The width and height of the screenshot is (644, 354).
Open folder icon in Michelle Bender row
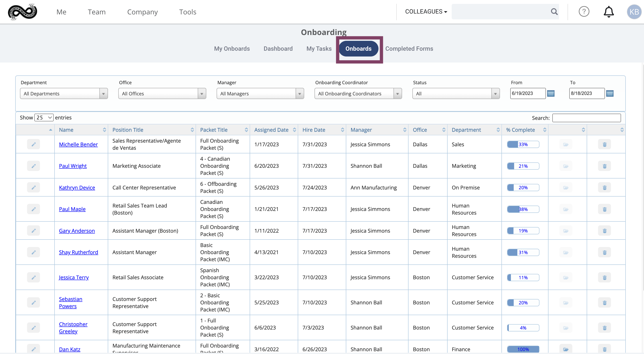coord(566,144)
